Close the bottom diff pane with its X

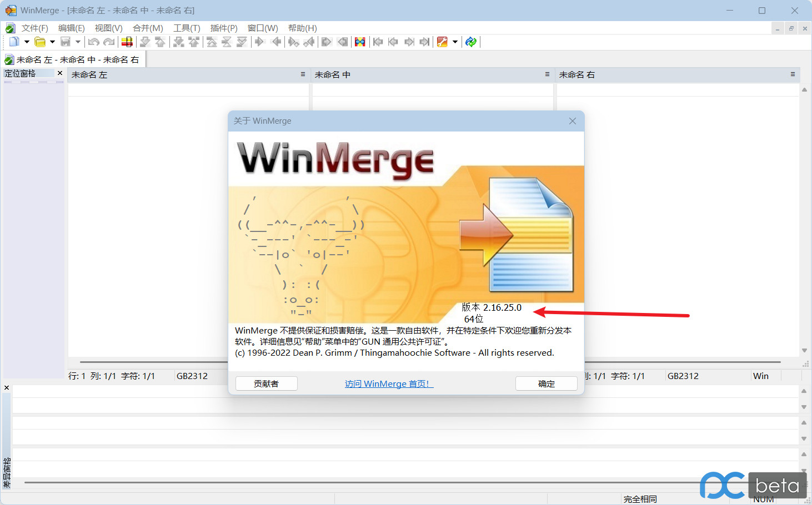(x=7, y=388)
